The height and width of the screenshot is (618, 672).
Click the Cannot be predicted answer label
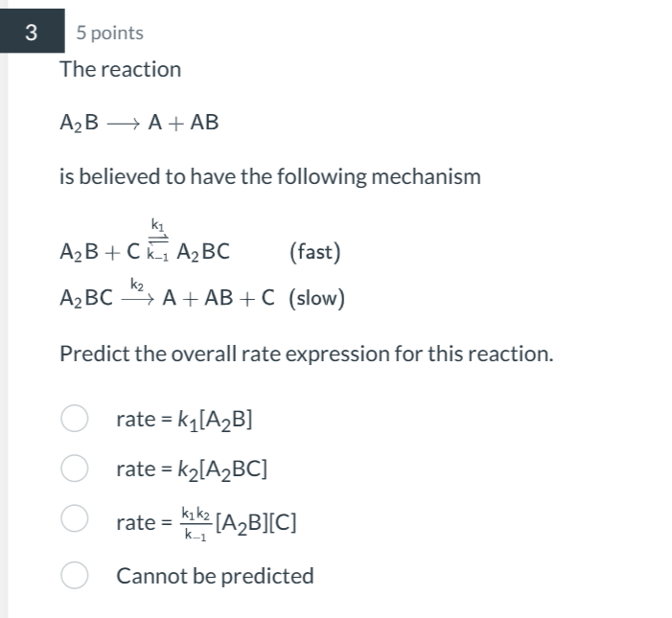[x=215, y=576]
